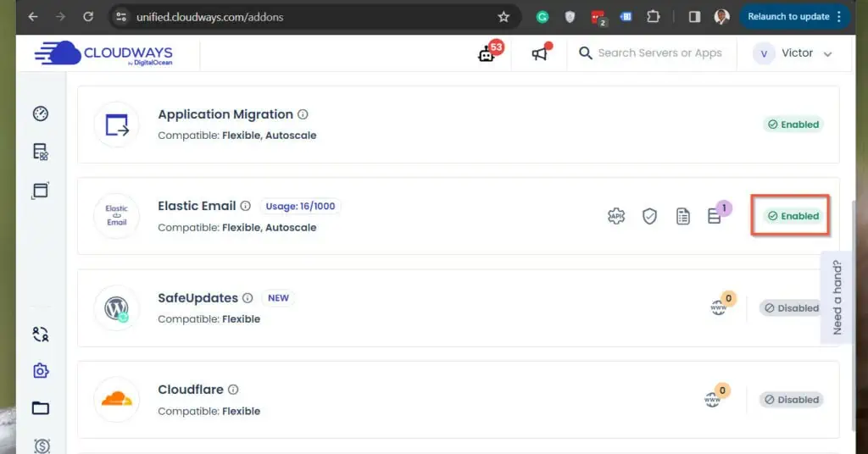Open site information icon in address bar
Screen dimensions: 868x454
coord(121,17)
